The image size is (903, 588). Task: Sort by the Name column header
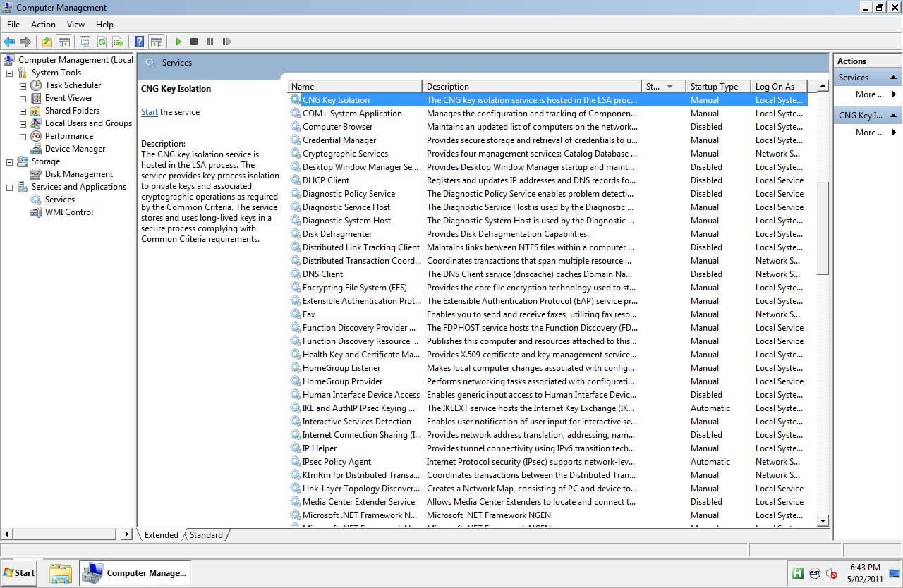(355, 87)
